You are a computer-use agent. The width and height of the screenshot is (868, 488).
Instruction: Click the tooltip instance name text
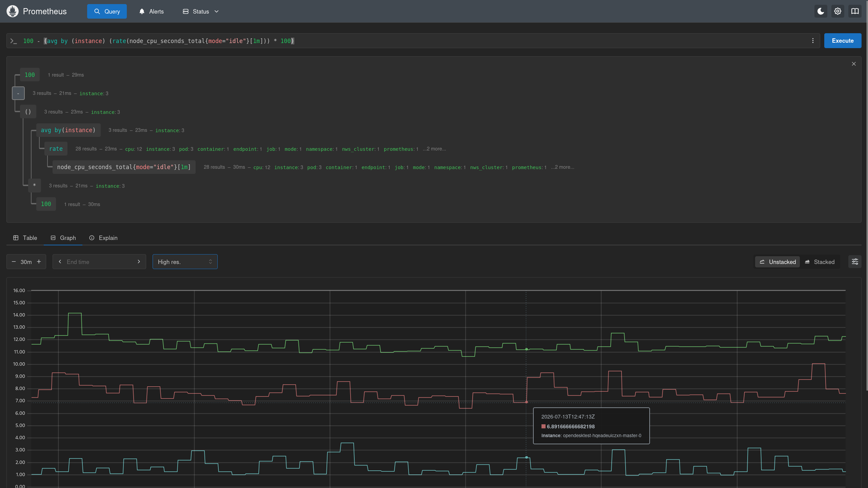pos(602,436)
